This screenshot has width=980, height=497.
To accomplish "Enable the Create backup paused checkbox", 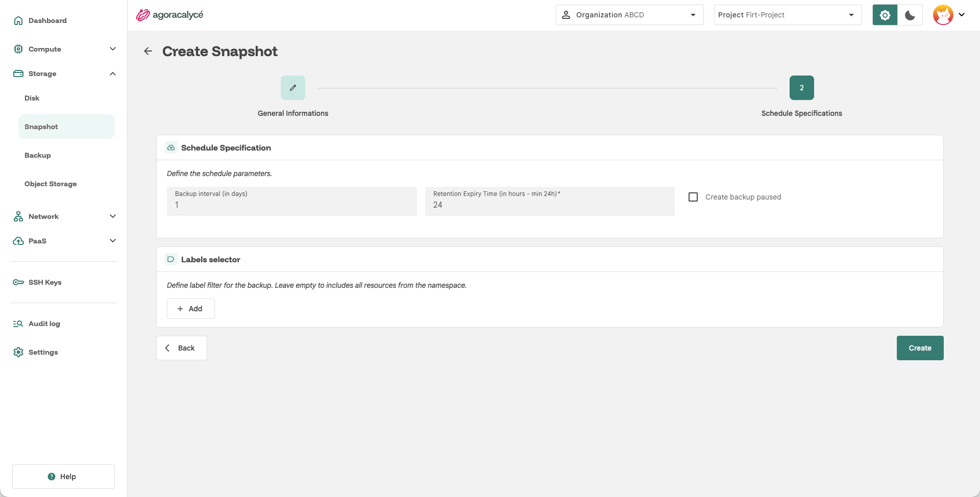I will point(693,197).
